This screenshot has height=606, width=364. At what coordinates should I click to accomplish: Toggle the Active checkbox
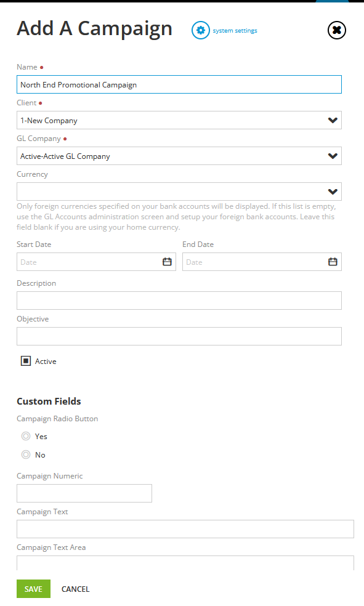pyautogui.click(x=26, y=361)
